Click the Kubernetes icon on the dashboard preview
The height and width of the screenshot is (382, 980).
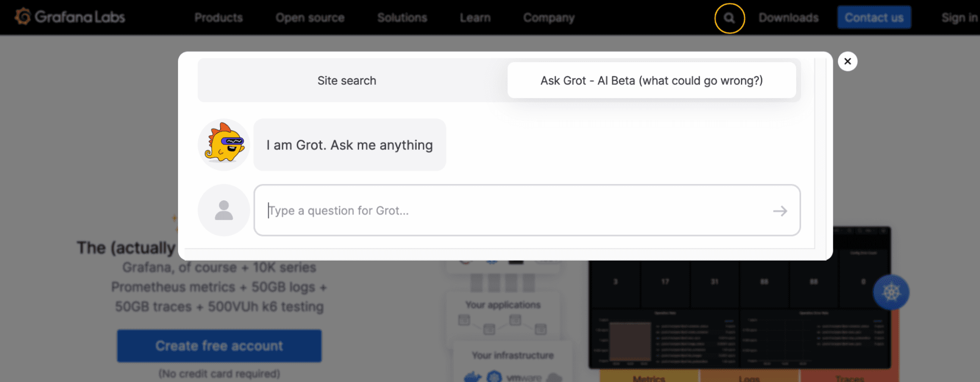pyautogui.click(x=891, y=291)
